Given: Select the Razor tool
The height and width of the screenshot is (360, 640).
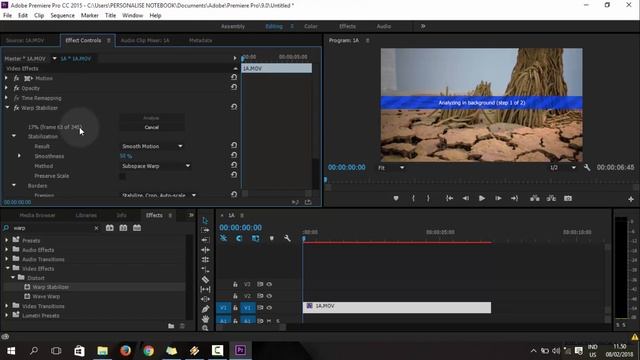Looking at the screenshot, I should tap(205, 280).
